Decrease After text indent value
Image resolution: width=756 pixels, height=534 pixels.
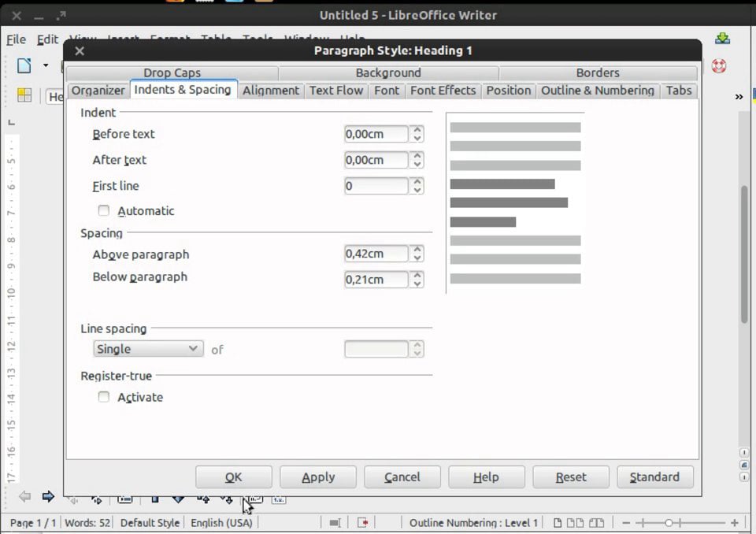(417, 165)
